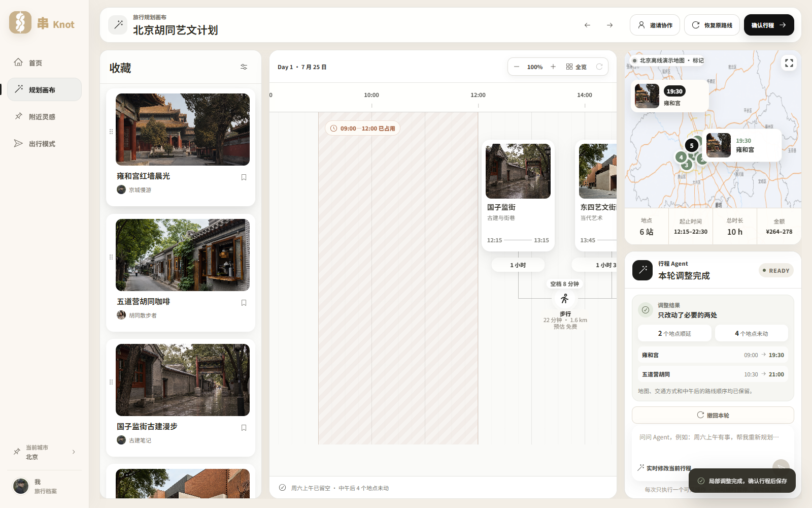Viewport: 812px width, 508px height.
Task: Click the magic wand icon beside 北京胡同艺文计划
Action: (118, 24)
